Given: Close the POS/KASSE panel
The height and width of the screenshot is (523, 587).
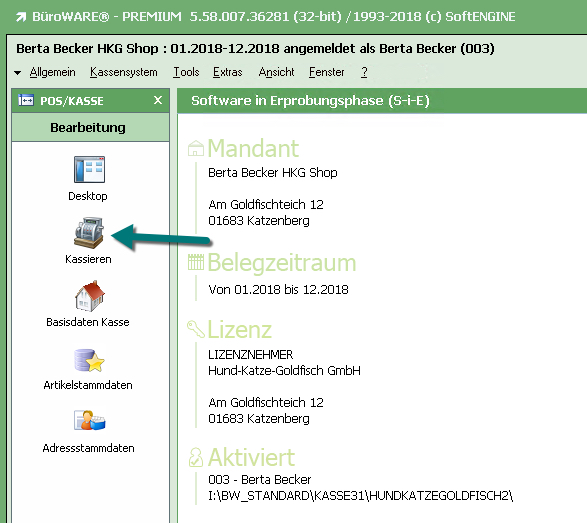Looking at the screenshot, I should tap(158, 100).
